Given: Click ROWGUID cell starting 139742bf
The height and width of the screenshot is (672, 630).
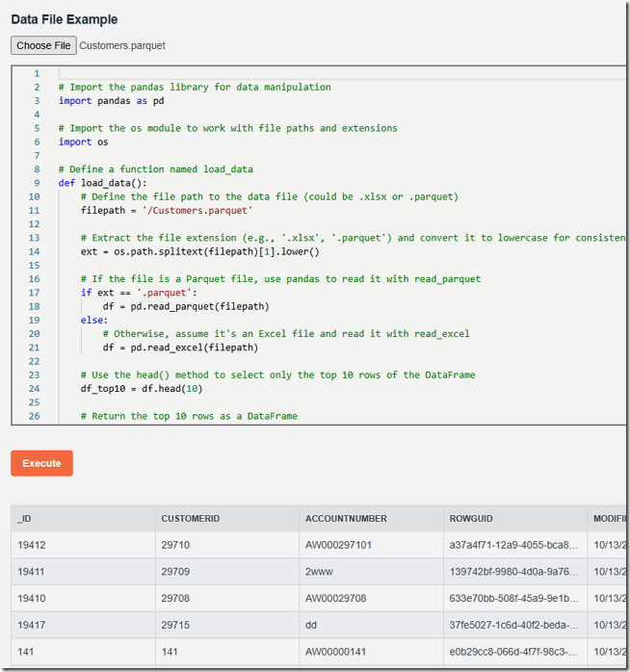Looking at the screenshot, I should [x=515, y=572].
